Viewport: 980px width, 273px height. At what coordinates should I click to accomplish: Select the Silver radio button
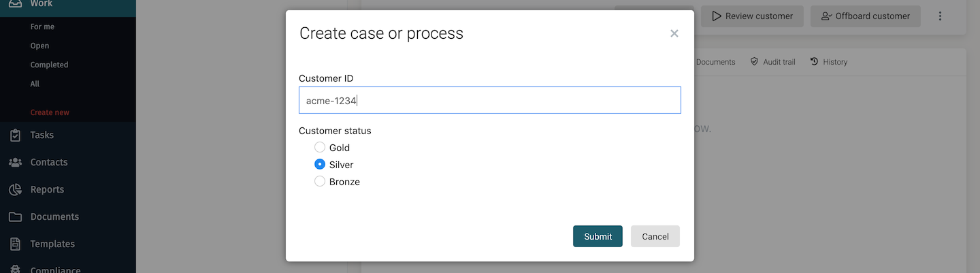click(320, 165)
